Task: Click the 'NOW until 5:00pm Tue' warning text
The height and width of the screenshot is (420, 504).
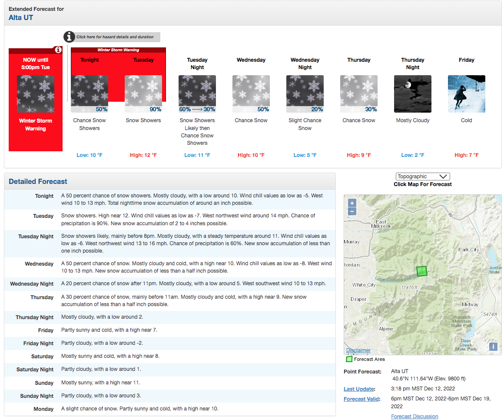Action: tap(36, 63)
